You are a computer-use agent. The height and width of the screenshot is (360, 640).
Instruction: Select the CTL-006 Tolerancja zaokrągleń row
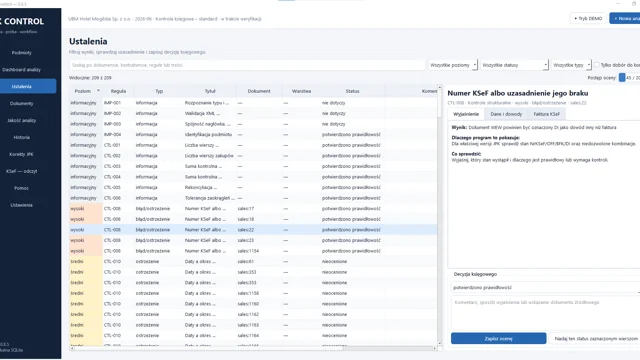(x=253, y=198)
